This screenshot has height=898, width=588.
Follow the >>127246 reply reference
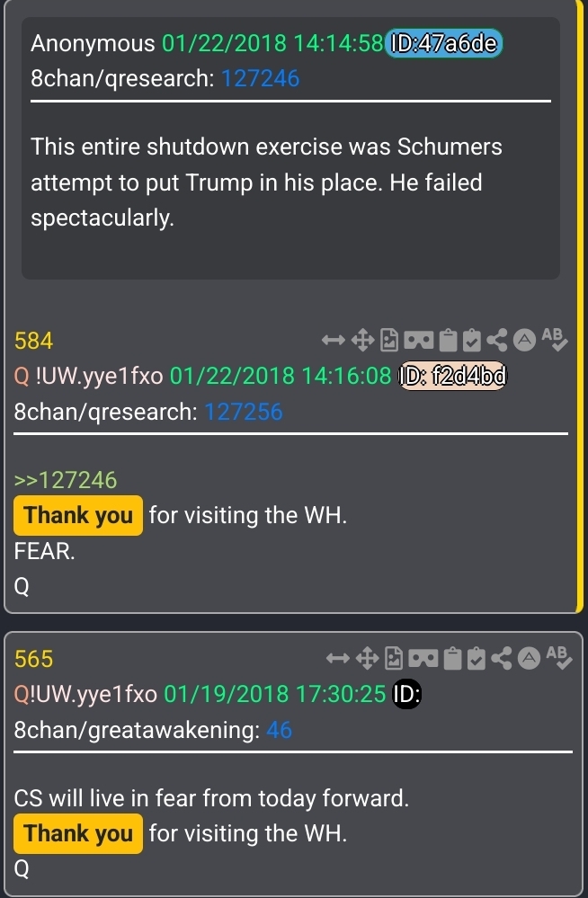tap(66, 480)
